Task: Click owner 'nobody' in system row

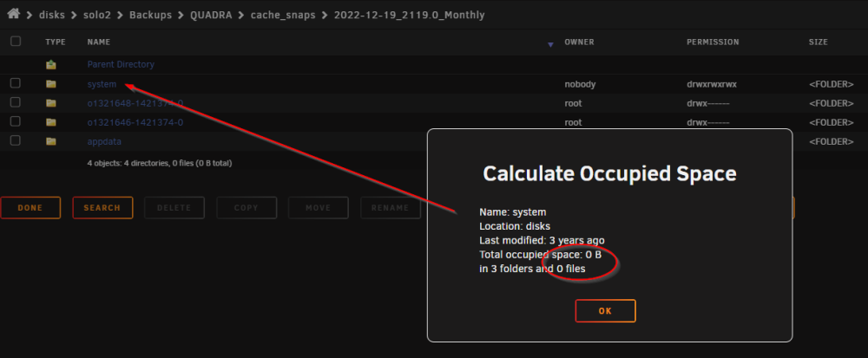Action: pos(580,85)
